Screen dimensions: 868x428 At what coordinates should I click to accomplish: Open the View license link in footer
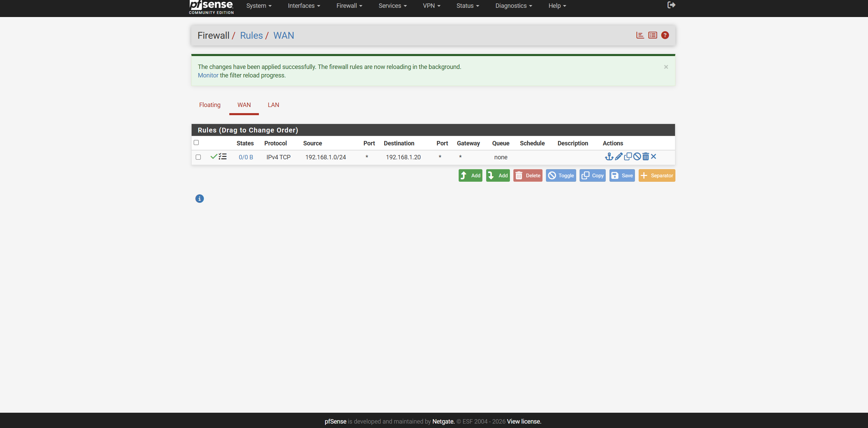click(x=524, y=422)
